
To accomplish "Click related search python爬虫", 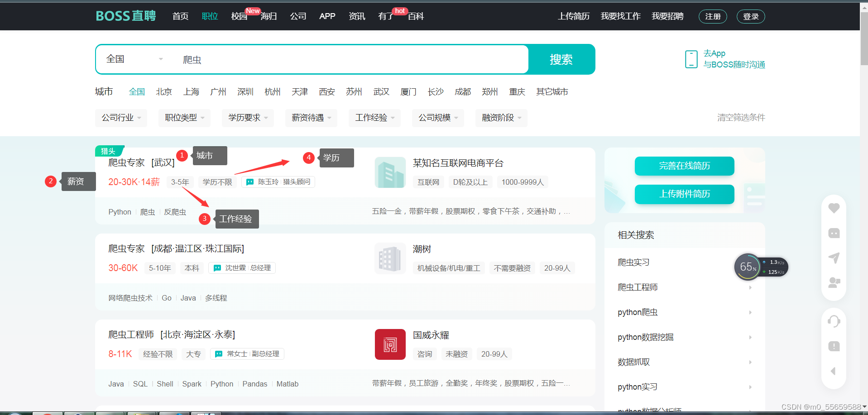I will coord(638,312).
